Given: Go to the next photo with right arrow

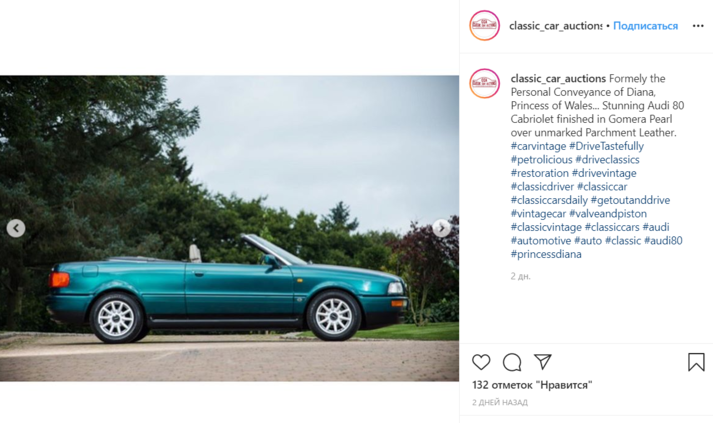Looking at the screenshot, I should tap(441, 228).
